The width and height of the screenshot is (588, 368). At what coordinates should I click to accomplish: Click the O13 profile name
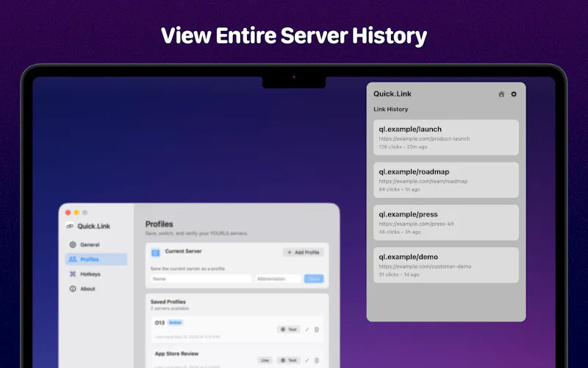(x=159, y=322)
